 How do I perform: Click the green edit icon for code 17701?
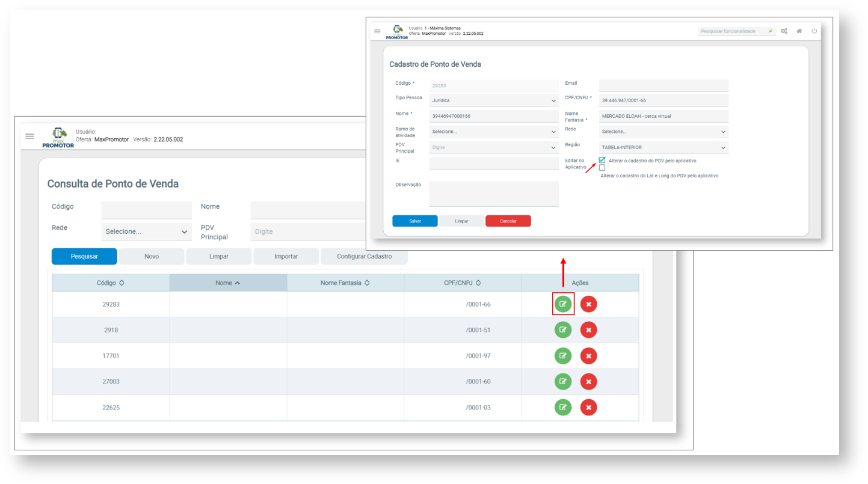tap(562, 356)
